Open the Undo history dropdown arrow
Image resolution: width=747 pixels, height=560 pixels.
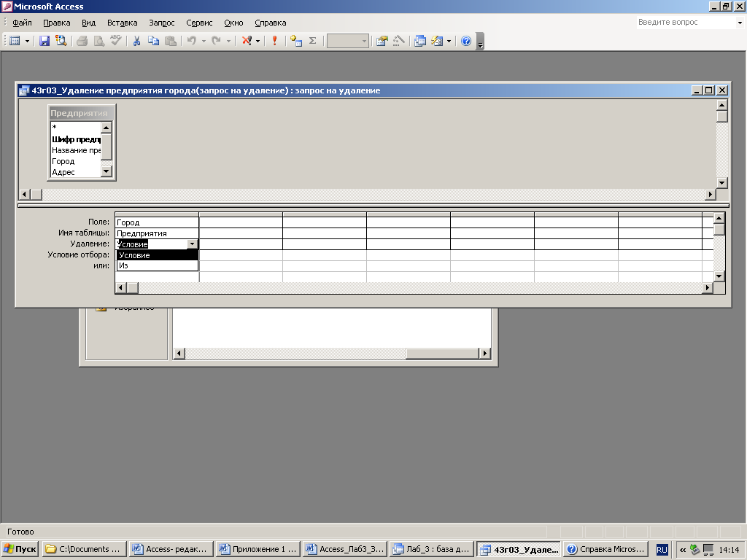(x=204, y=41)
